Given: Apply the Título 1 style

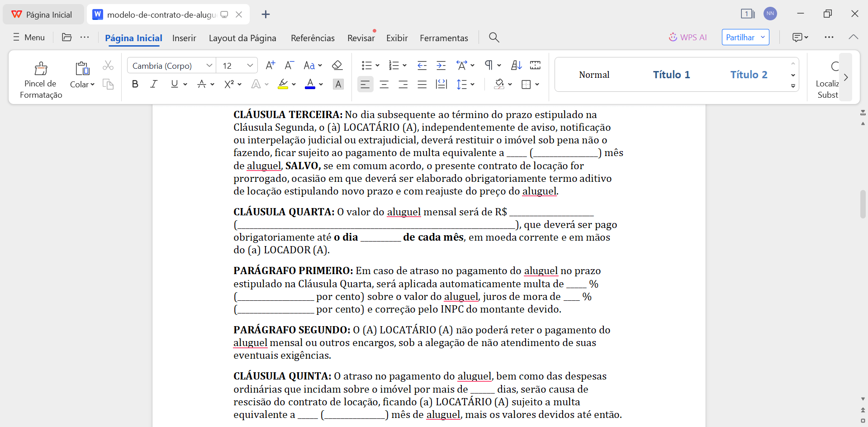Looking at the screenshot, I should (671, 75).
